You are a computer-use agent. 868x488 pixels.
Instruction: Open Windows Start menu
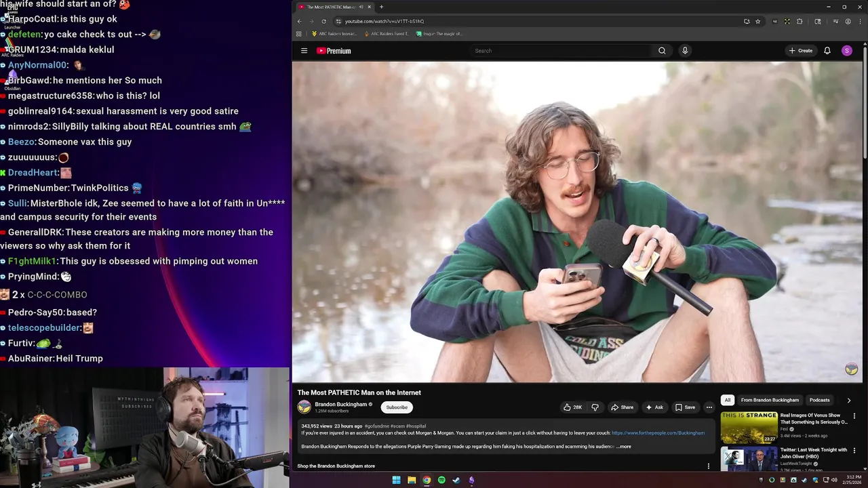396,481
